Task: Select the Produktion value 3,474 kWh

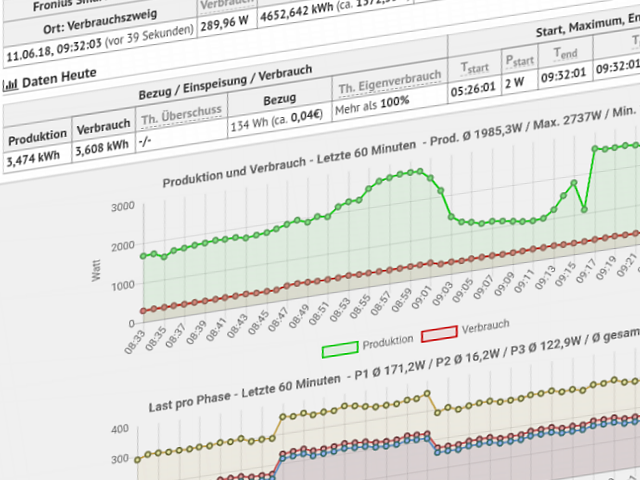Action: coord(33,158)
